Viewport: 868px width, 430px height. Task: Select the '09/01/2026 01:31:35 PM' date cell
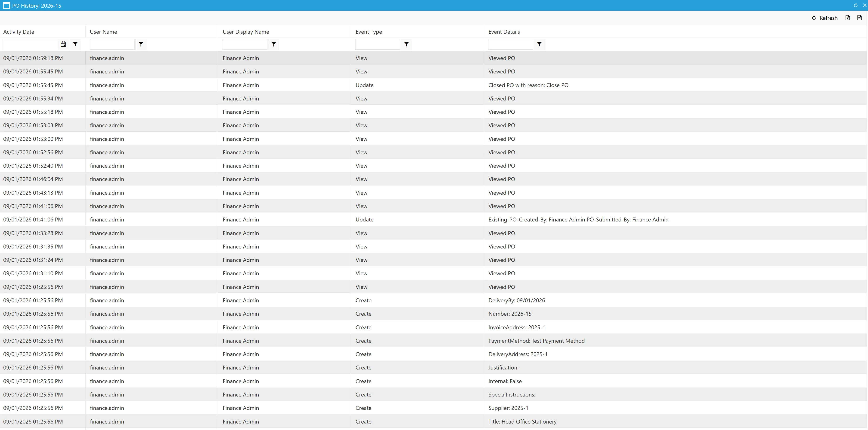[43, 246]
